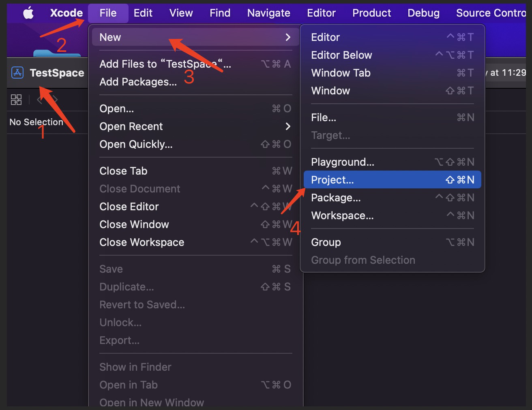This screenshot has height=410, width=532.
Task: Choose Package…
Action: [x=392, y=198]
